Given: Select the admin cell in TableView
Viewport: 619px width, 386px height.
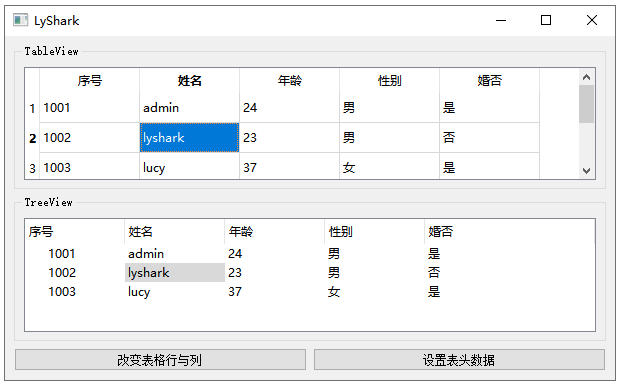Looking at the screenshot, I should [x=189, y=108].
